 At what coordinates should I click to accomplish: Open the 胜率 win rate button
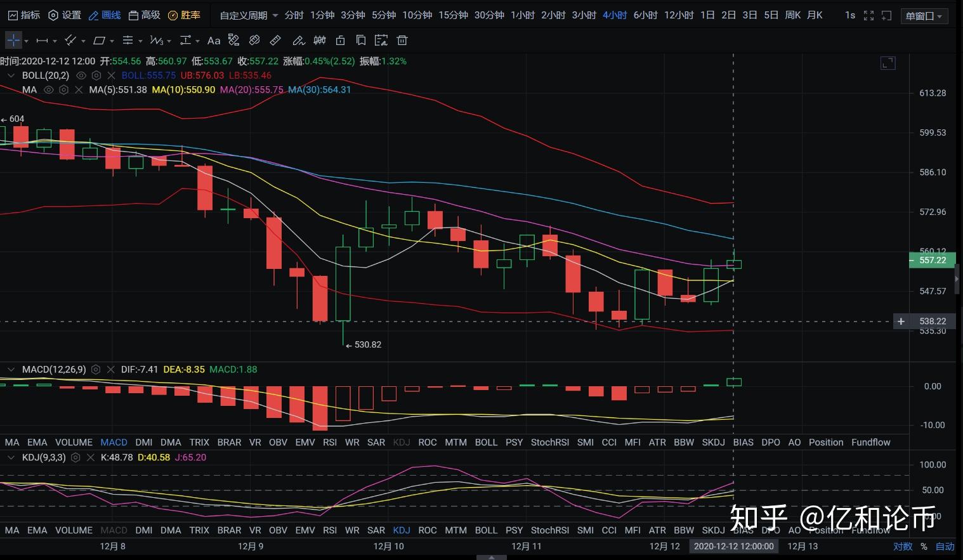coord(184,15)
